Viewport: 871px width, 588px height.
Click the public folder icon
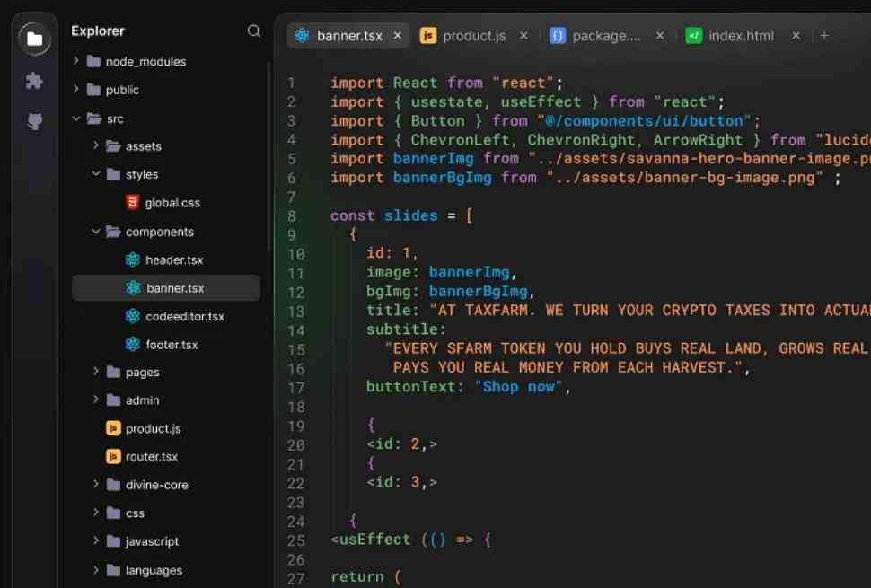[x=94, y=90]
